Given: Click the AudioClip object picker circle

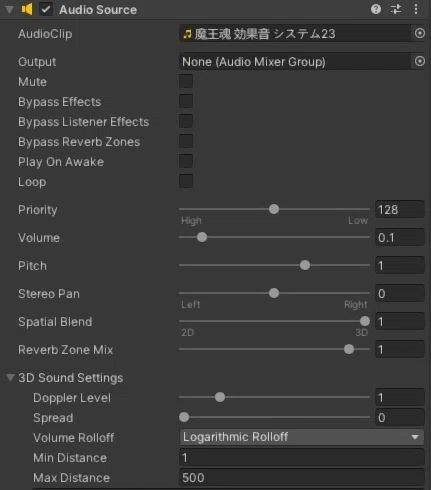Looking at the screenshot, I should [x=420, y=33].
